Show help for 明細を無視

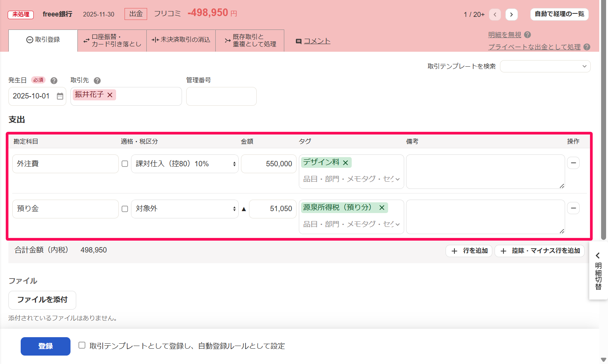(528, 34)
